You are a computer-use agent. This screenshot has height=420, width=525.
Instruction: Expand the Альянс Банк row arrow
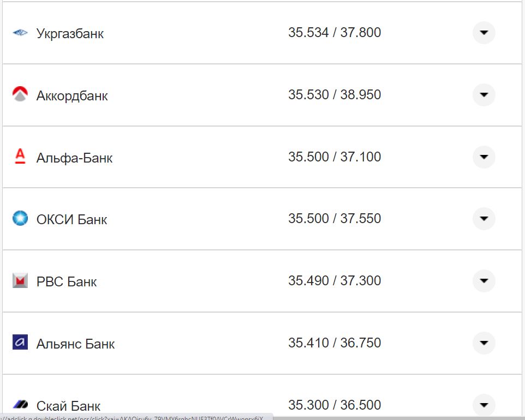click(x=484, y=343)
